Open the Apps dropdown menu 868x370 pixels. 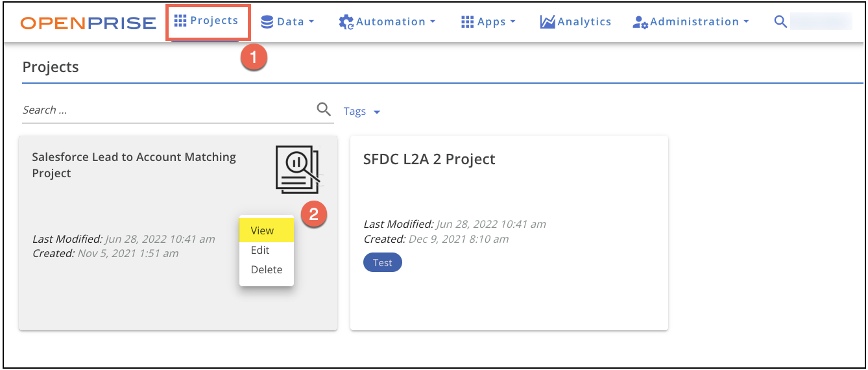[488, 21]
